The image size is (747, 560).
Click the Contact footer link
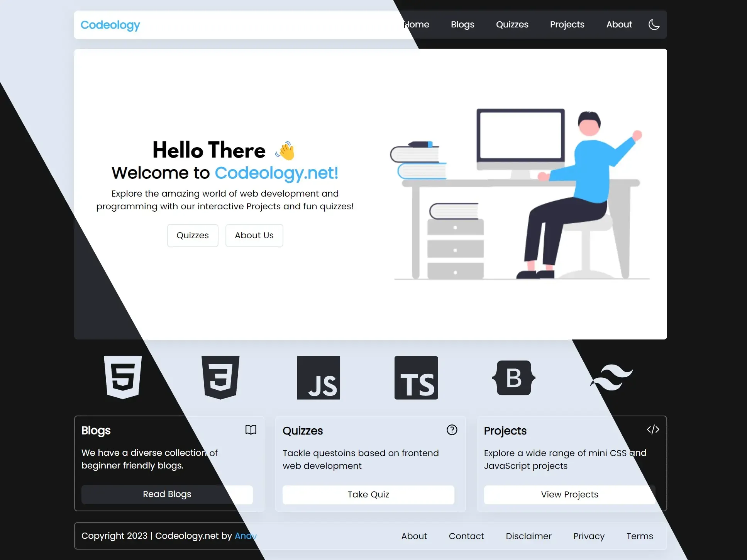[x=466, y=536]
